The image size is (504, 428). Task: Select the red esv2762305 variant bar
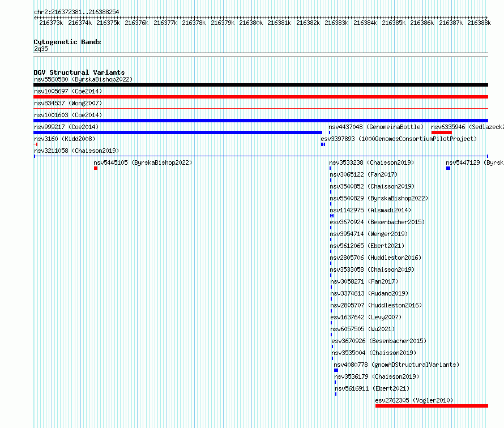click(x=432, y=406)
